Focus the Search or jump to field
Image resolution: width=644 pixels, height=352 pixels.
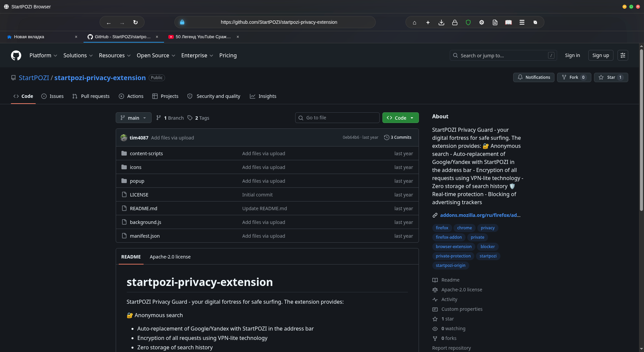click(503, 55)
